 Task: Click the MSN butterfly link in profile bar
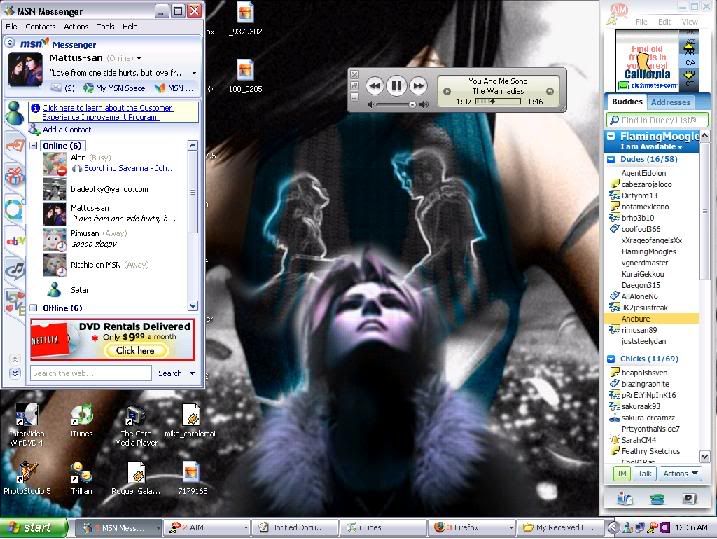coord(174,88)
